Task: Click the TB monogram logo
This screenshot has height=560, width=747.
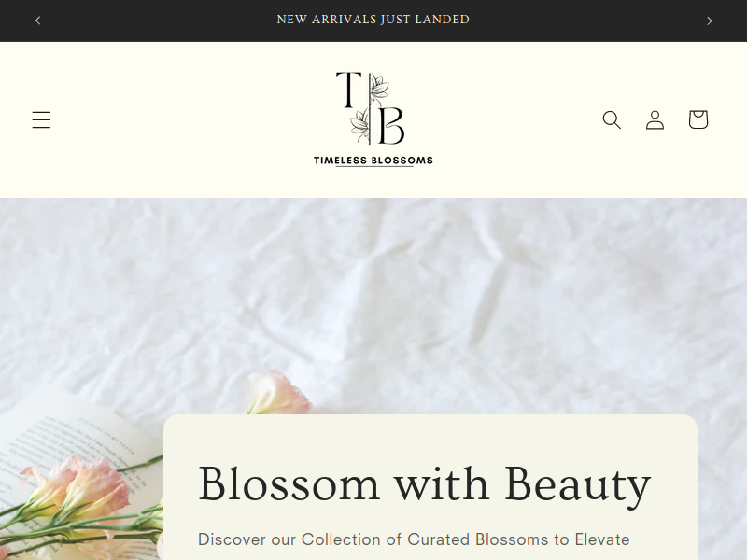Action: [371, 108]
